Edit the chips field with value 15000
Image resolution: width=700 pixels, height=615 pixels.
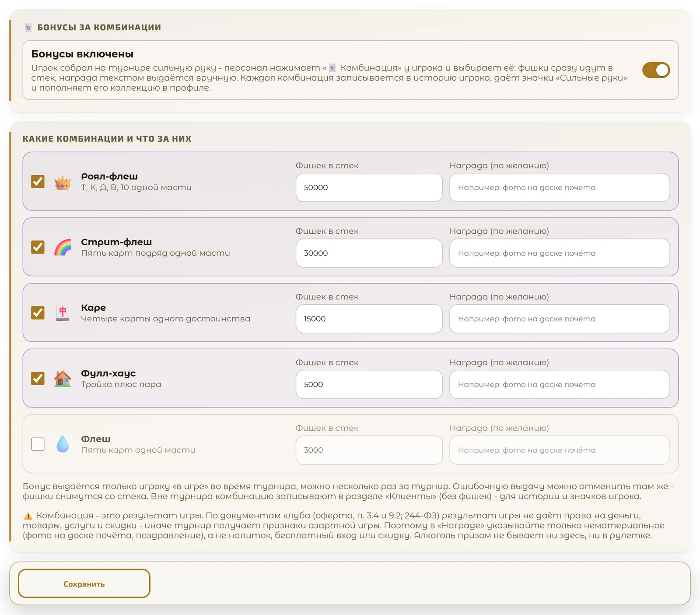pyautogui.click(x=369, y=319)
